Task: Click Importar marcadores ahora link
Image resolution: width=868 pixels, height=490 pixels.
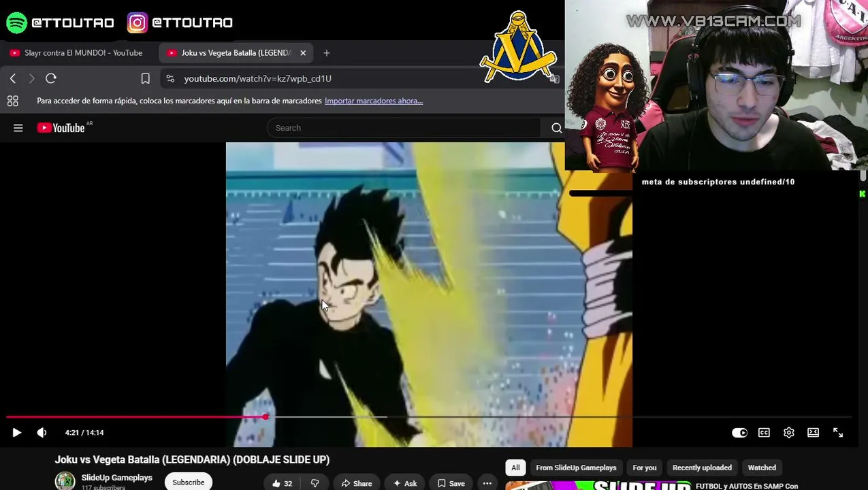Action: click(x=374, y=101)
